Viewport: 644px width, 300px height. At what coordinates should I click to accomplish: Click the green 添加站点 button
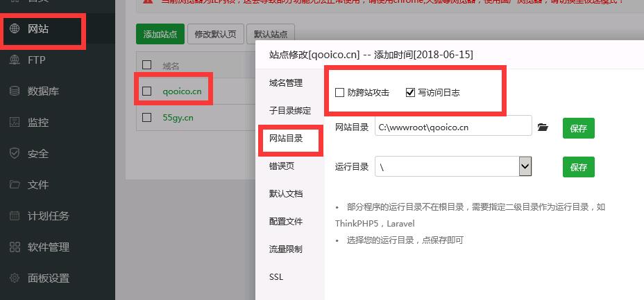tap(160, 34)
